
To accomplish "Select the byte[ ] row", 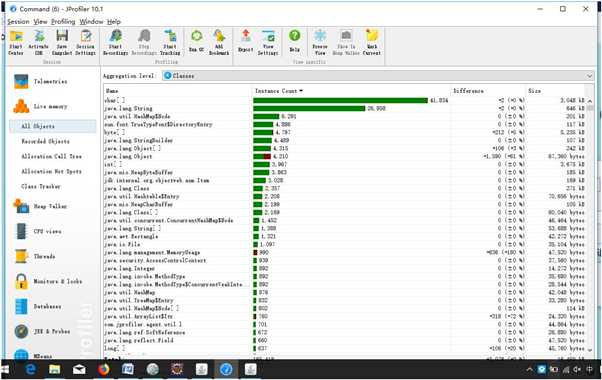I will pyautogui.click(x=345, y=132).
